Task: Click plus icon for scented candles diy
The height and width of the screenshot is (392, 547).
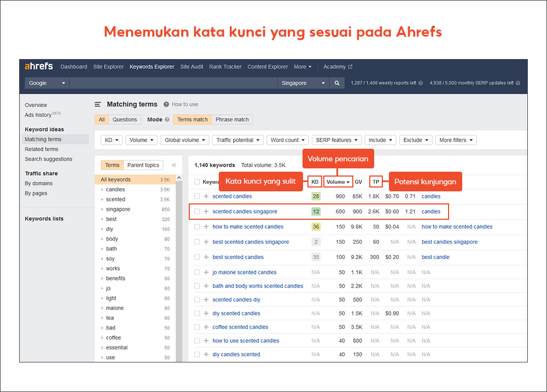Action: pyautogui.click(x=206, y=300)
